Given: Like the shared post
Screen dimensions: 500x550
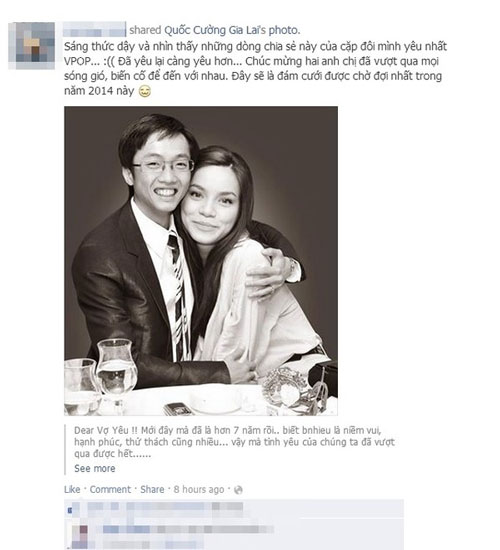Looking at the screenshot, I should click(72, 489).
